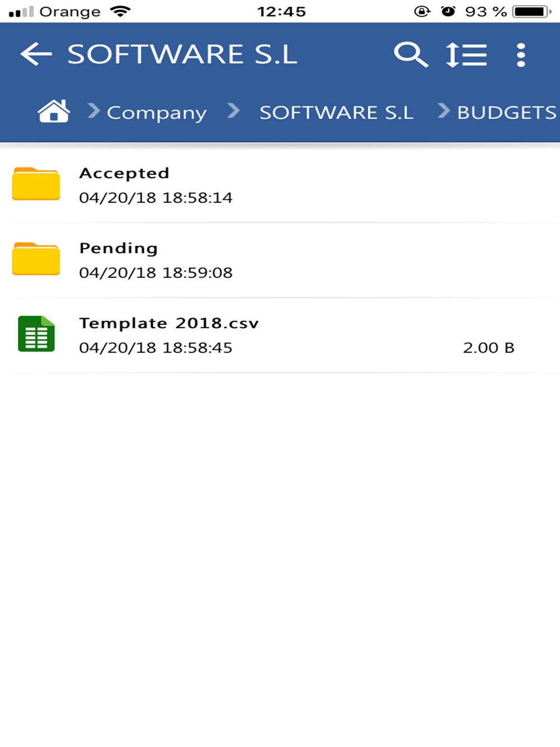This screenshot has width=560, height=747.
Task: Navigate to Company in breadcrumb
Action: [157, 113]
